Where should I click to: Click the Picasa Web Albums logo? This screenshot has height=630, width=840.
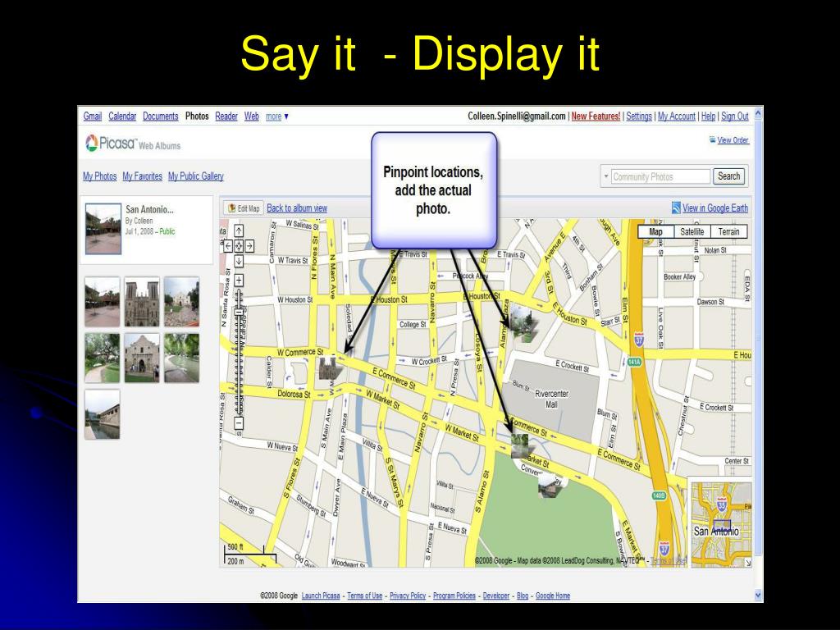133,144
